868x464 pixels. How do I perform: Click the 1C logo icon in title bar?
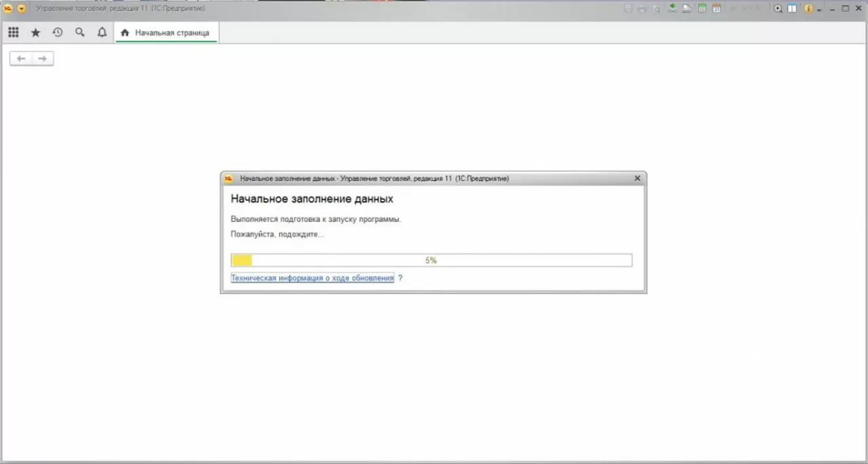(x=8, y=8)
